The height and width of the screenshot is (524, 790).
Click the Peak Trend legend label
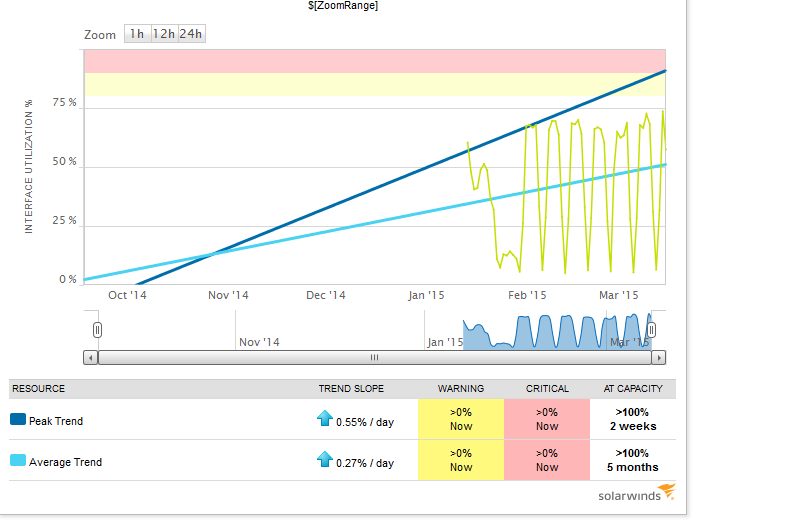56,421
